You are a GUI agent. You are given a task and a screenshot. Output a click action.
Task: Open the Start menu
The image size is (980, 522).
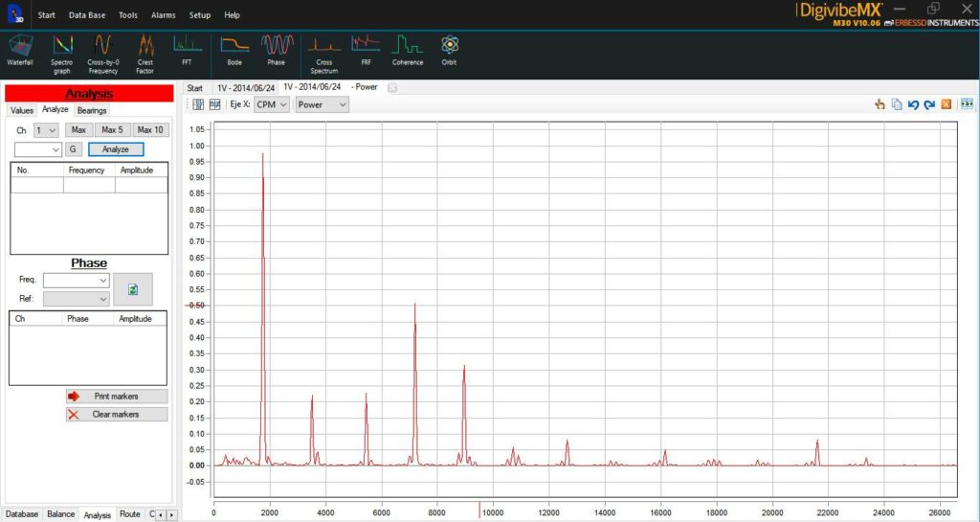[46, 15]
